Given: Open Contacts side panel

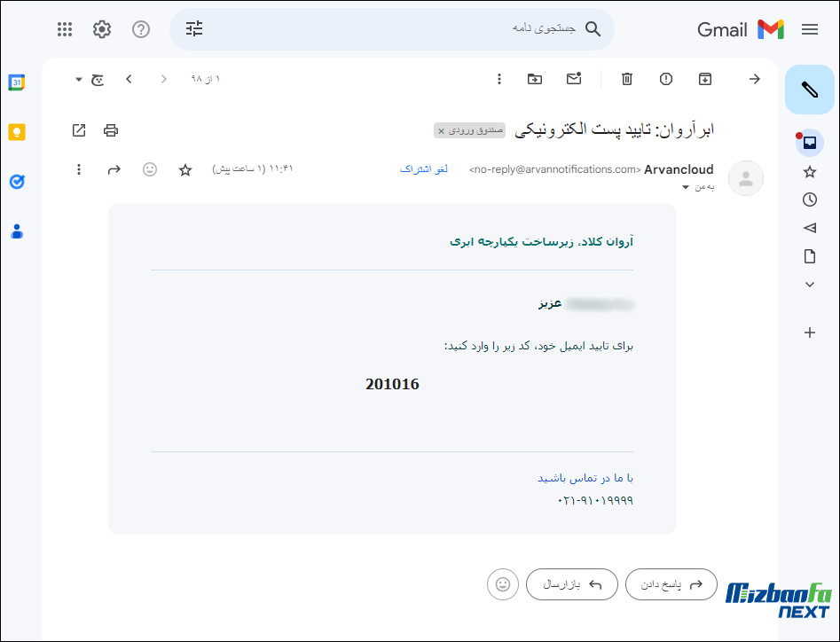Looking at the screenshot, I should click(x=17, y=231).
